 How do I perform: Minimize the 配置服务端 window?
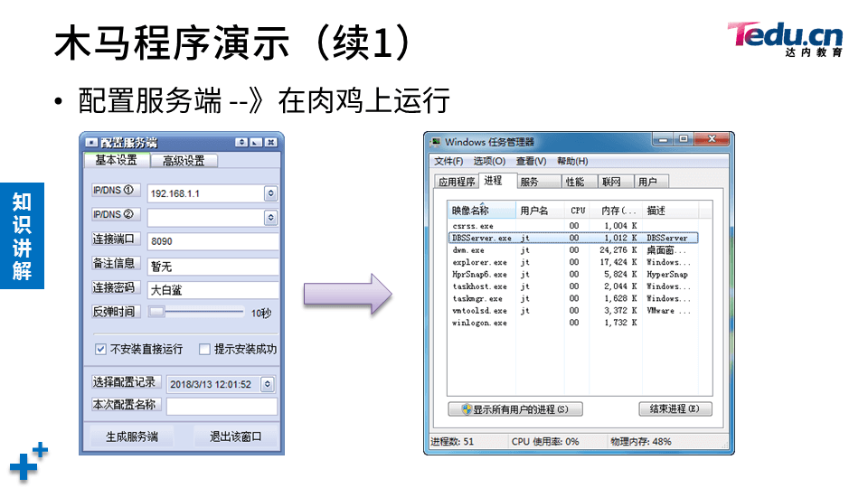point(256,142)
